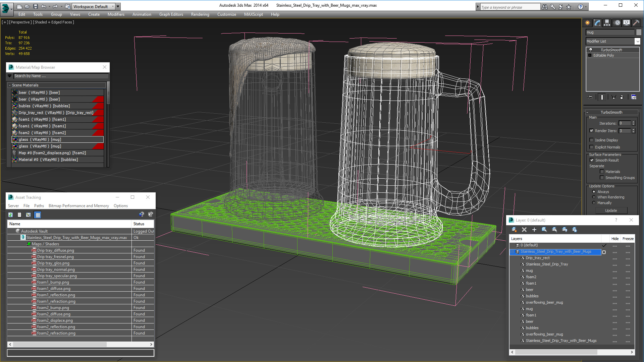This screenshot has width=644, height=362.
Task: Click the object color swatch beside mug name
Action: (x=639, y=32)
